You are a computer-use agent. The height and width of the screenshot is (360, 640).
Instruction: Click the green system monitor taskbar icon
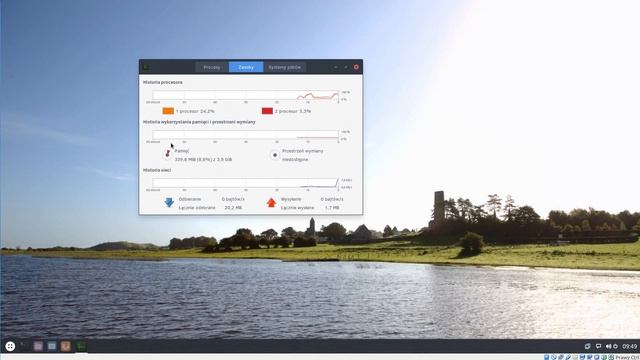click(x=81, y=346)
